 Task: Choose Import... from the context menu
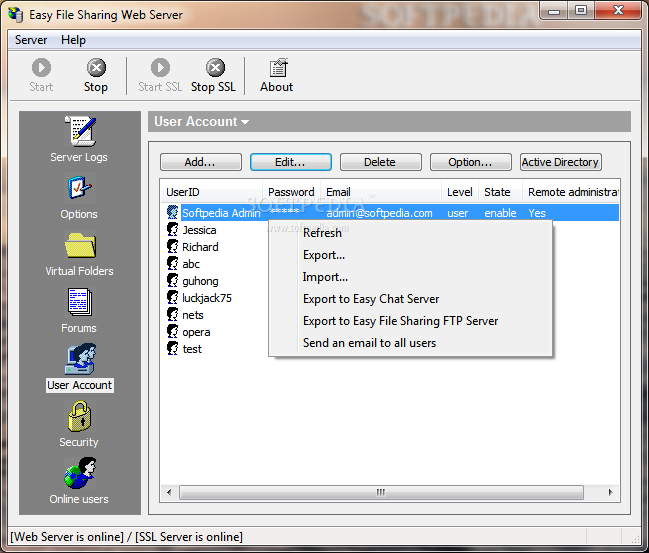click(410, 277)
